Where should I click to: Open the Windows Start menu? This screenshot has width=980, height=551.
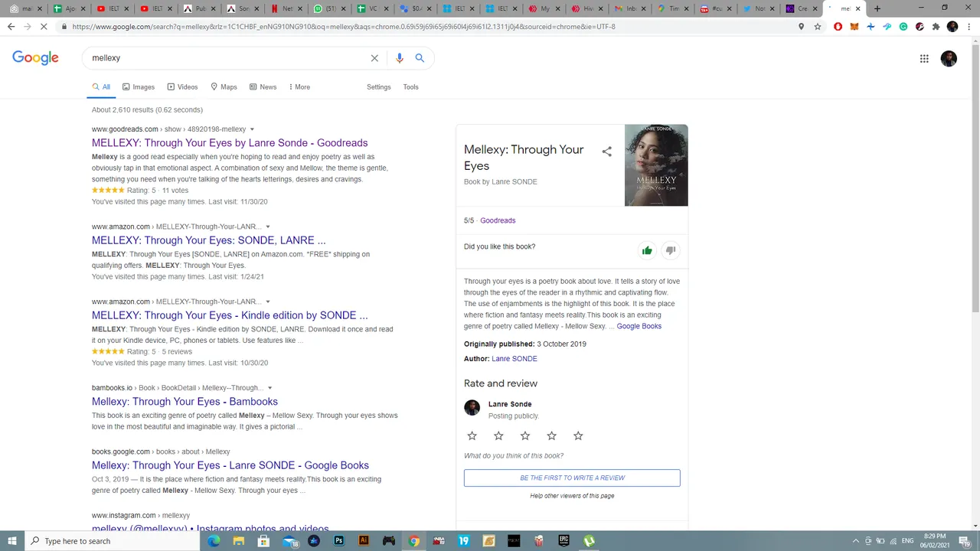coord(12,541)
